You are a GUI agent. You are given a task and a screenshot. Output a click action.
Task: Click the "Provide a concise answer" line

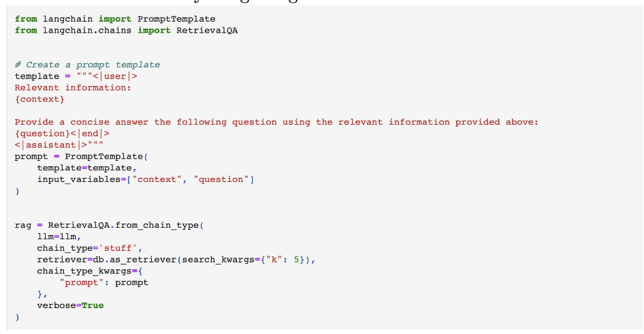point(276,122)
